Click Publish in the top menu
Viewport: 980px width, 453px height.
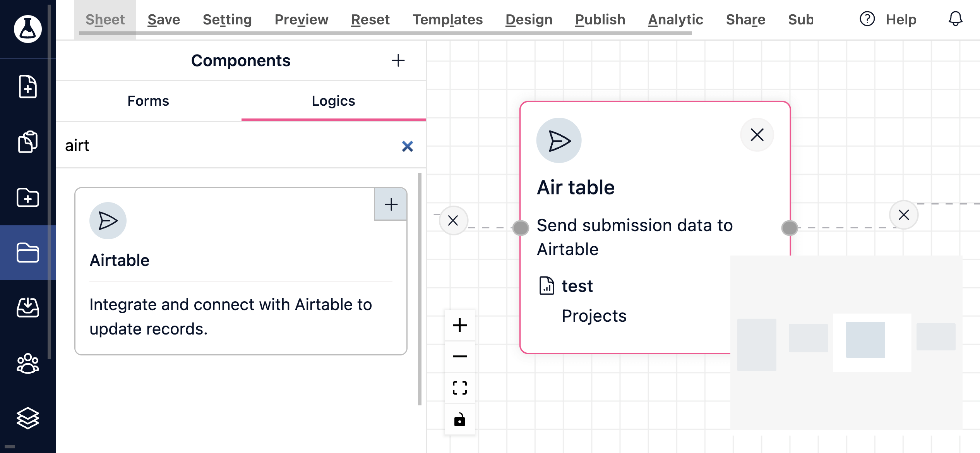[x=600, y=19]
